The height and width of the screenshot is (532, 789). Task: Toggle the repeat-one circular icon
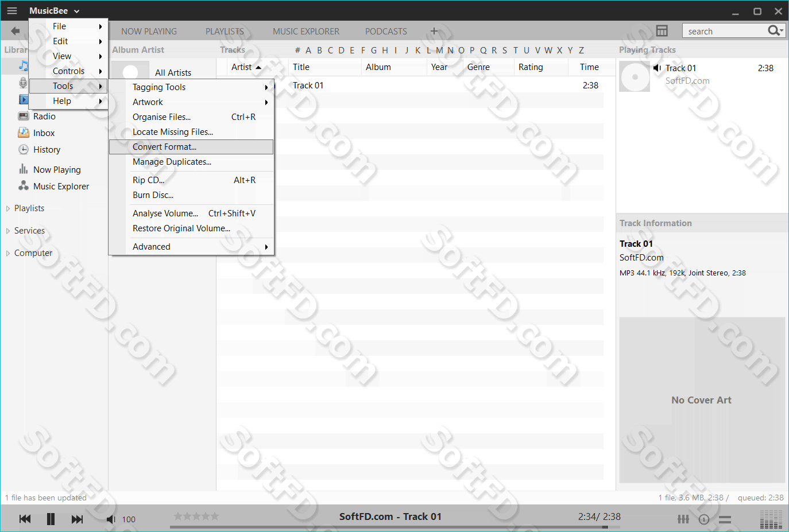[704, 519]
